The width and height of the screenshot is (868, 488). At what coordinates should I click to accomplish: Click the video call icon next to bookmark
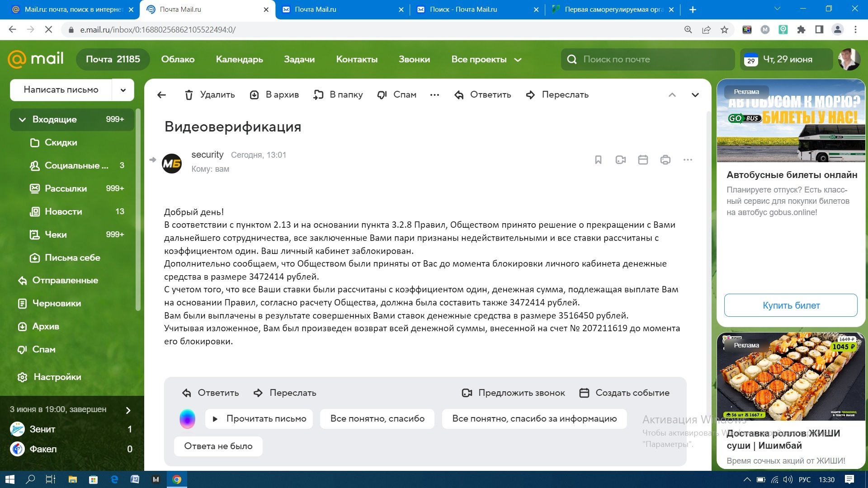pyautogui.click(x=620, y=160)
